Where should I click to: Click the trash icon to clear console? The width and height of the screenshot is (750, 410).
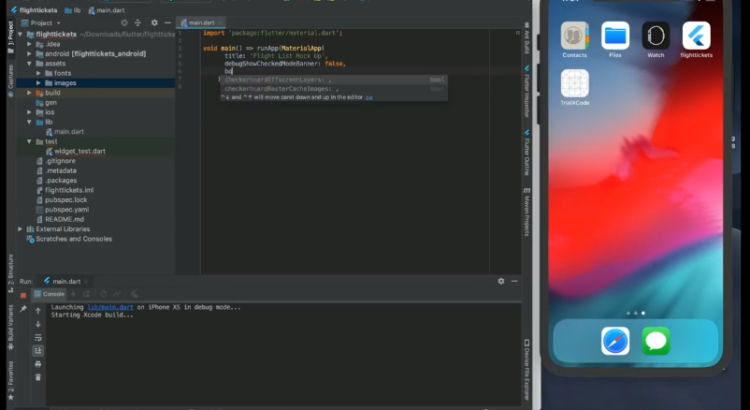pyautogui.click(x=38, y=377)
